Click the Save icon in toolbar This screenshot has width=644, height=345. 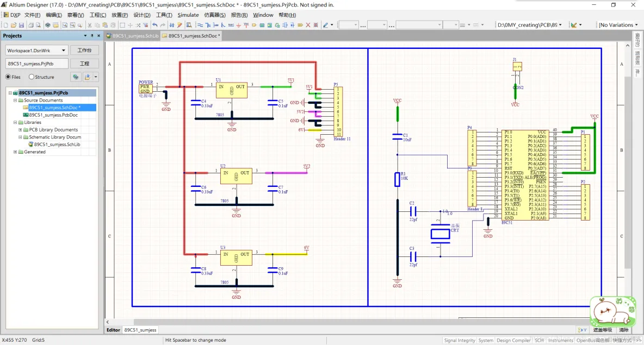coord(21,25)
